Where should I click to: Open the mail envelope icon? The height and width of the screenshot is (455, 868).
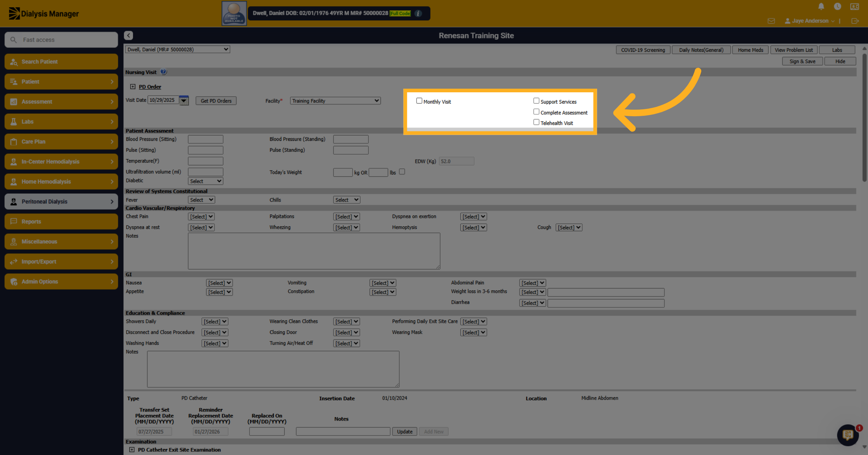click(x=771, y=21)
